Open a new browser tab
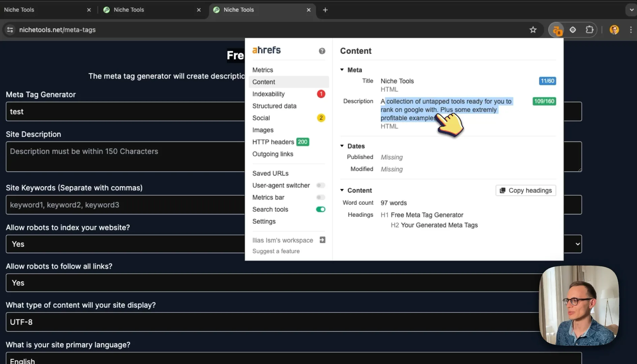This screenshot has height=364, width=637. [x=325, y=10]
